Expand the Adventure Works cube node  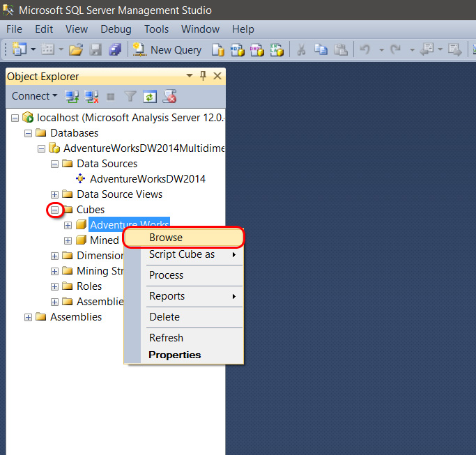click(68, 225)
